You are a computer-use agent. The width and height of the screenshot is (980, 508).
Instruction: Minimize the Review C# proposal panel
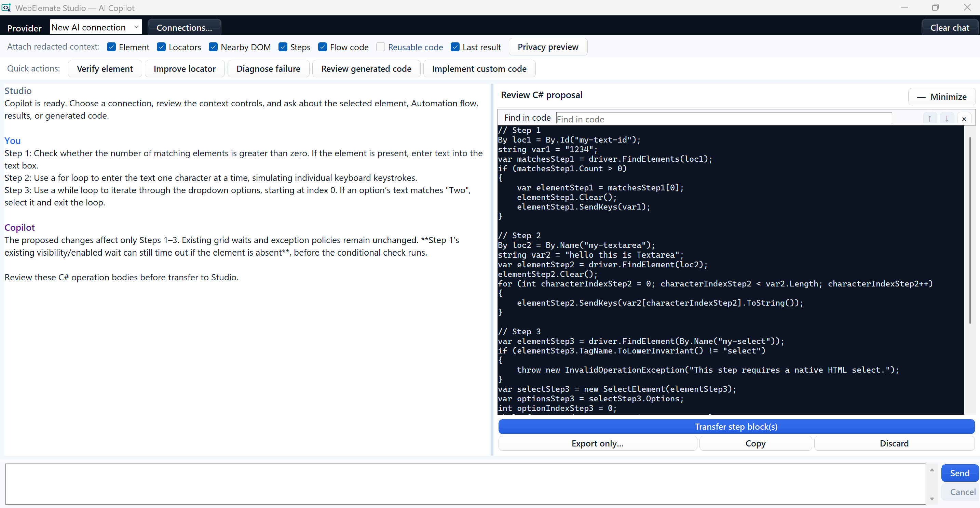click(942, 97)
